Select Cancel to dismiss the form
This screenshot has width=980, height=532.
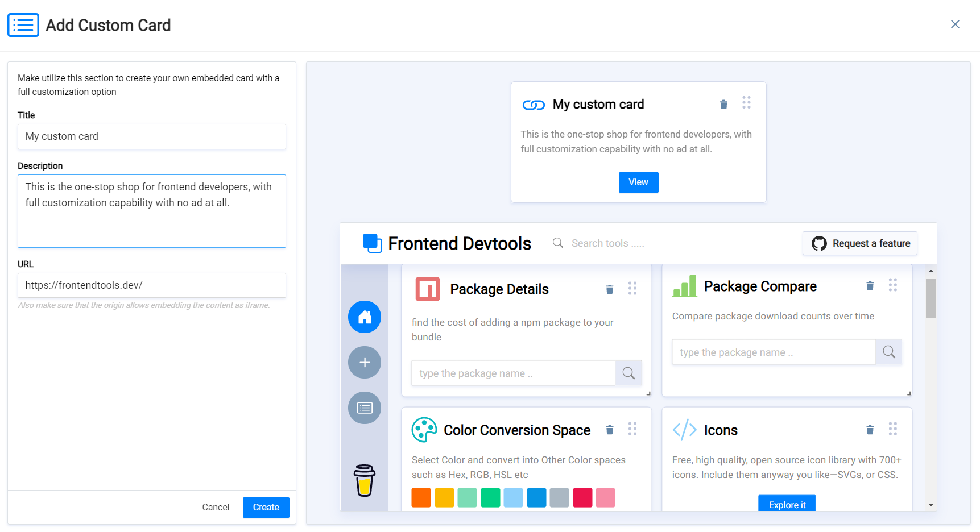coord(216,507)
